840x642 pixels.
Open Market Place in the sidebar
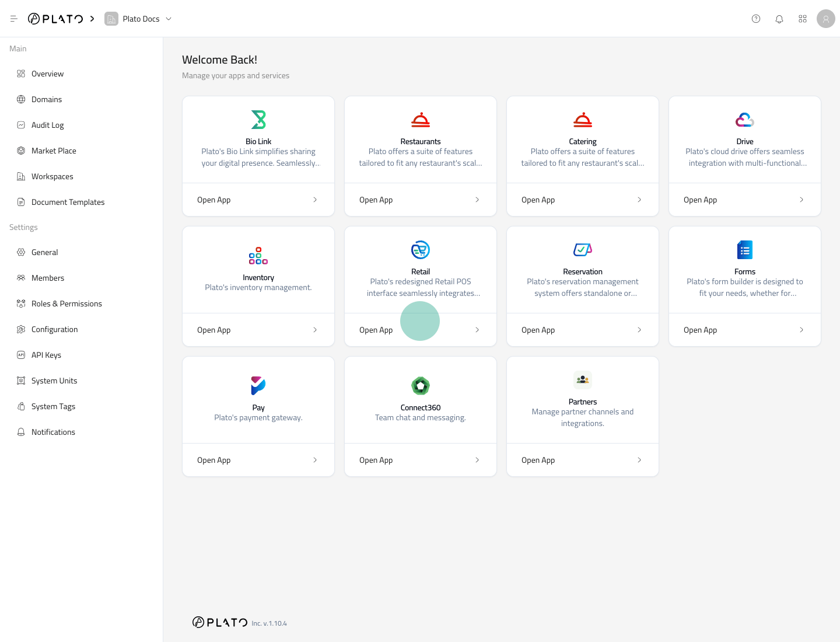coord(81,151)
